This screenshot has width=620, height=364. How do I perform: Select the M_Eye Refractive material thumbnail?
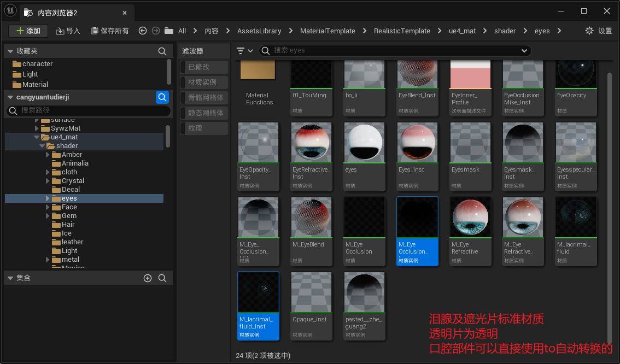coord(470,218)
